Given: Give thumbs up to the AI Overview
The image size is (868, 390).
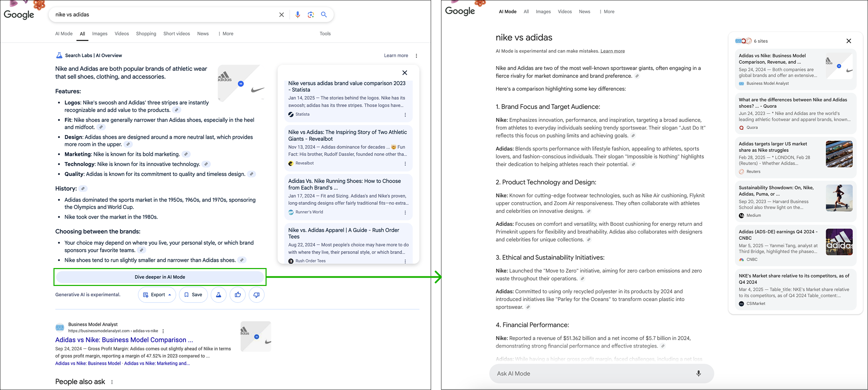Looking at the screenshot, I should pyautogui.click(x=238, y=295).
